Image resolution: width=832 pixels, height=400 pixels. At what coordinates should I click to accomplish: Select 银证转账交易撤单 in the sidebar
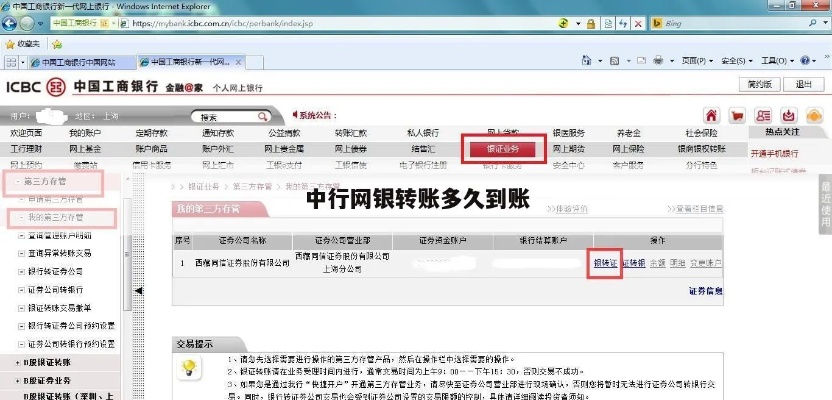(x=59, y=308)
